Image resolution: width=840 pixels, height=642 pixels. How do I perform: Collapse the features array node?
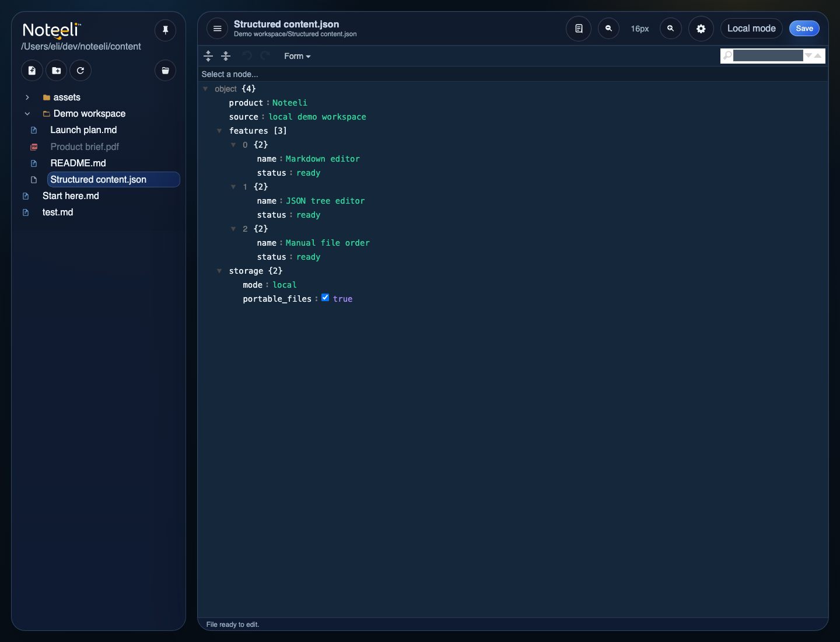pos(219,131)
